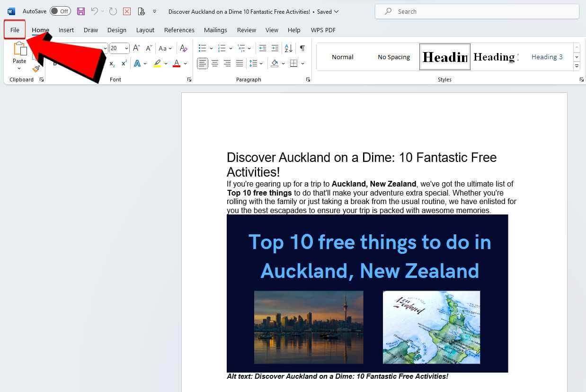This screenshot has width=586, height=392.
Task: Open the Font Color swatch dropdown
Action: point(185,63)
